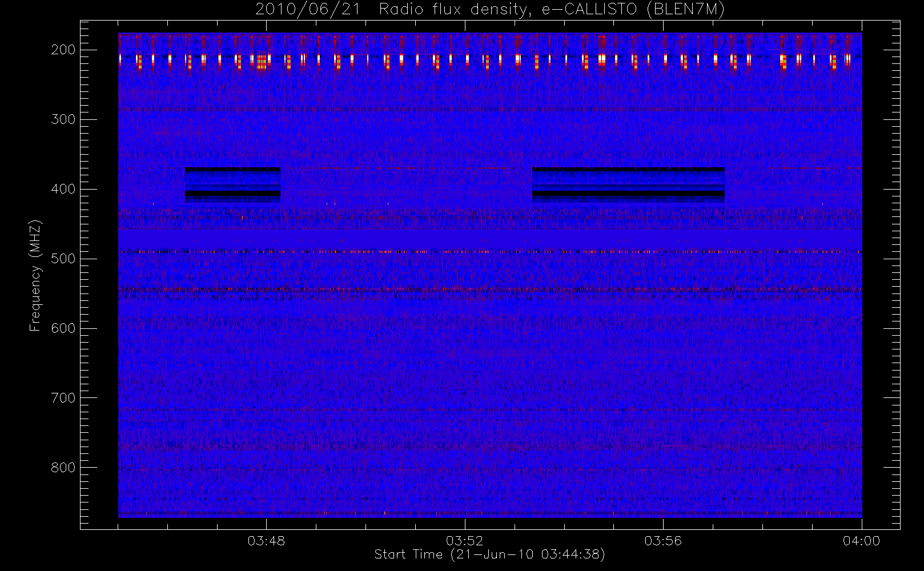Click the 200 frequency tick label
The image size is (924, 571).
[63, 50]
